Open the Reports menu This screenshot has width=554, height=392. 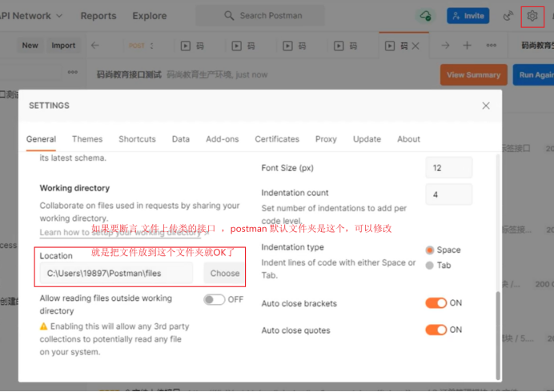click(98, 16)
